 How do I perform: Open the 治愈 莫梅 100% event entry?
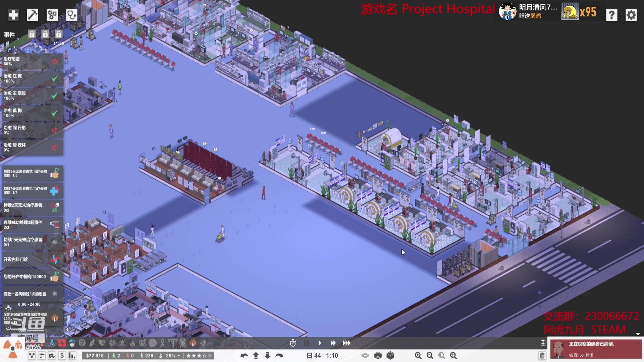click(32, 113)
